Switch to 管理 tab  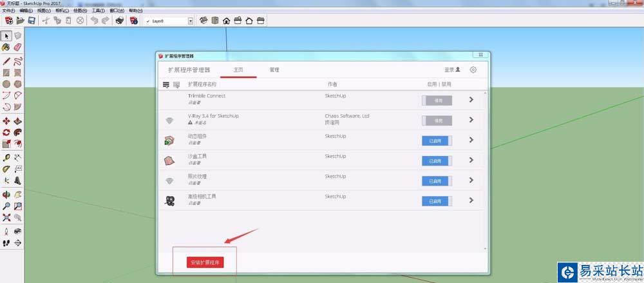[274, 70]
